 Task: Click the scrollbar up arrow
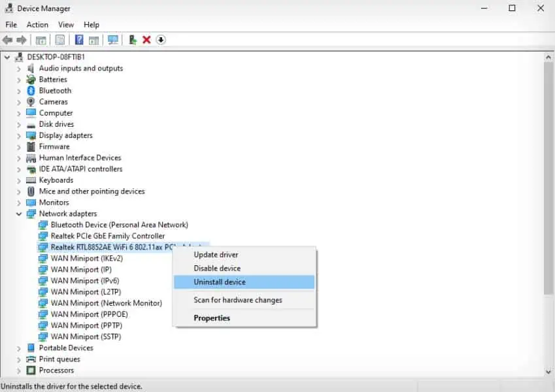548,57
